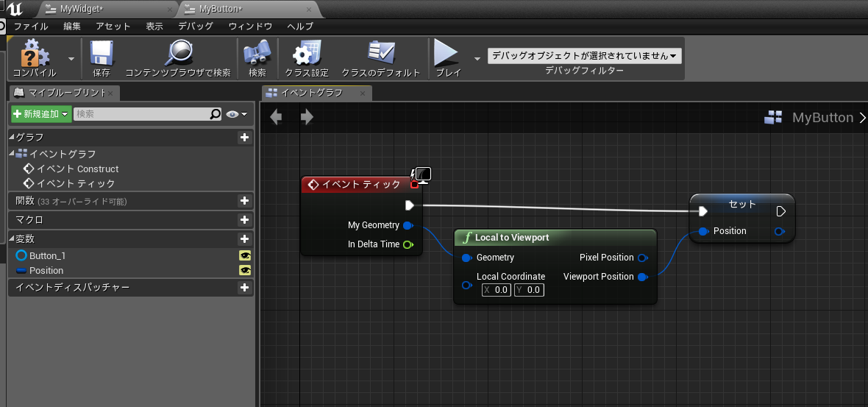Click the Pixel Position output pin
Viewport: 868px width, 407px height.
(x=643, y=258)
